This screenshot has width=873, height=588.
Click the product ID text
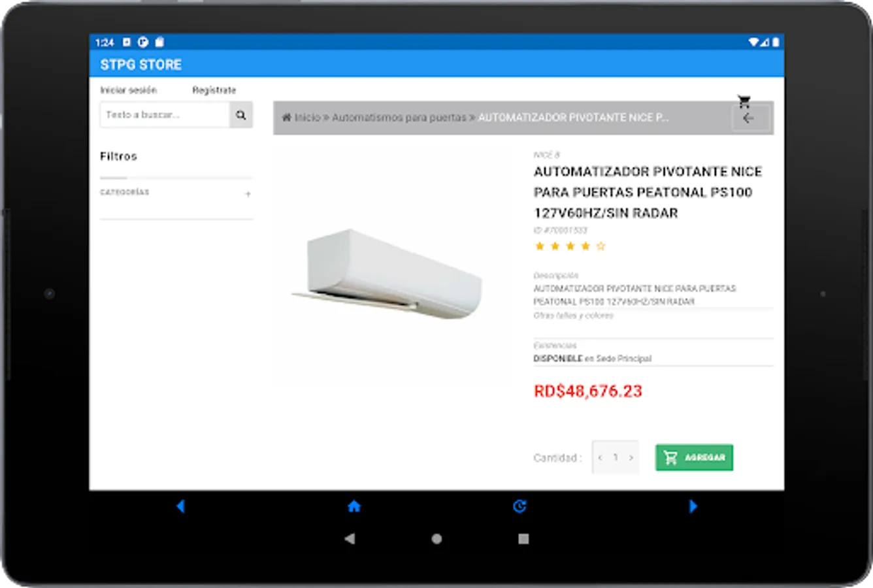point(560,230)
